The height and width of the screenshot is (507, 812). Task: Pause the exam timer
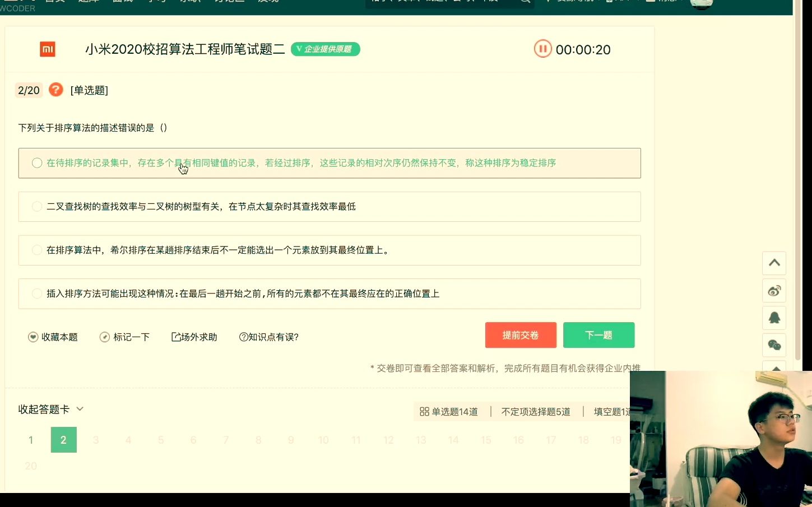coord(542,49)
